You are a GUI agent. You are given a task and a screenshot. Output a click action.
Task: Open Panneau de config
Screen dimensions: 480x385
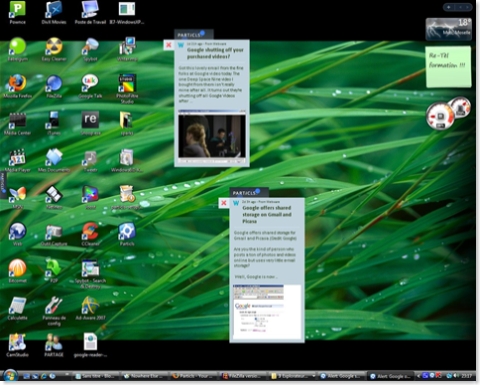click(54, 311)
